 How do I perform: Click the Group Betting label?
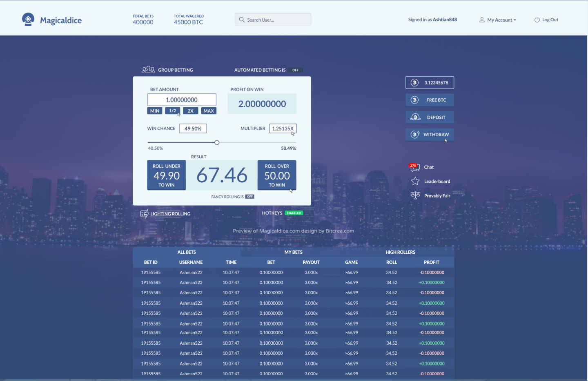(176, 70)
